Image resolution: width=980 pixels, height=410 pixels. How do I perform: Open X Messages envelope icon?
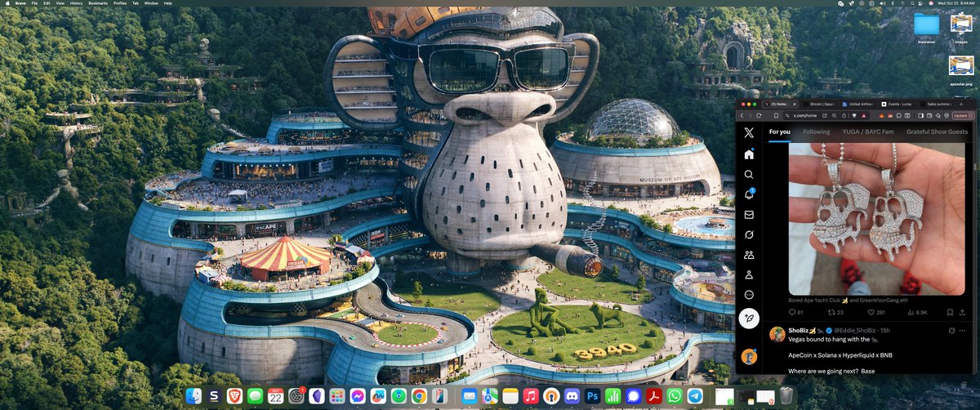(x=749, y=215)
